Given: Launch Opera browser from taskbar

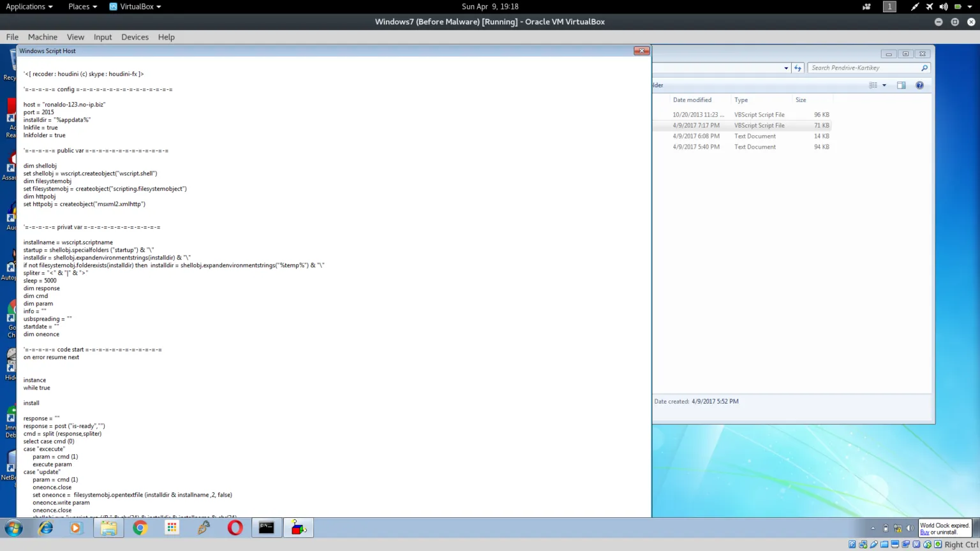Looking at the screenshot, I should 235,528.
